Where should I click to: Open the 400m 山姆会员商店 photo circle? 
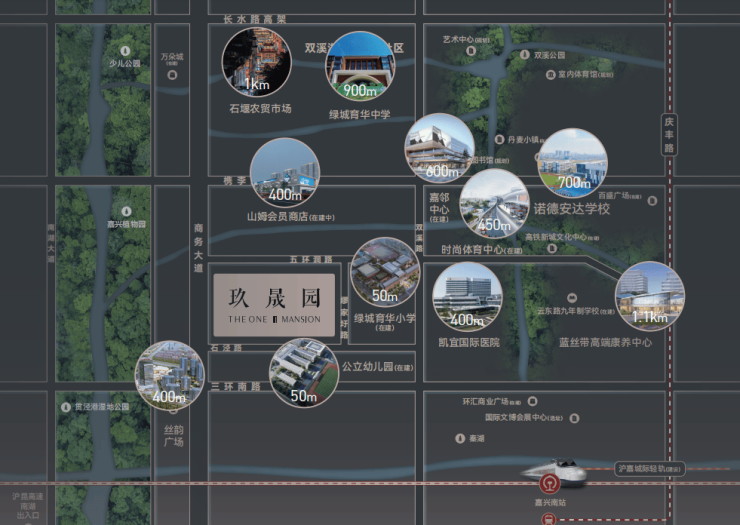pos(285,173)
